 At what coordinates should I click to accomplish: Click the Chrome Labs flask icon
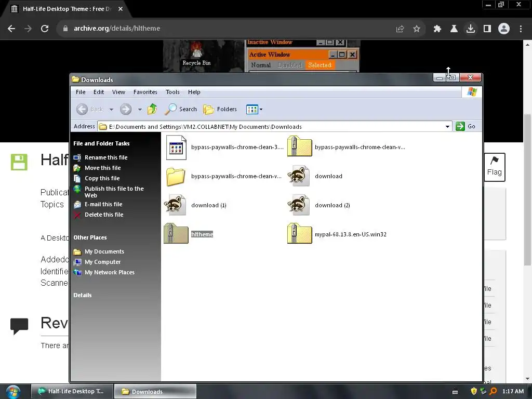pos(454,29)
